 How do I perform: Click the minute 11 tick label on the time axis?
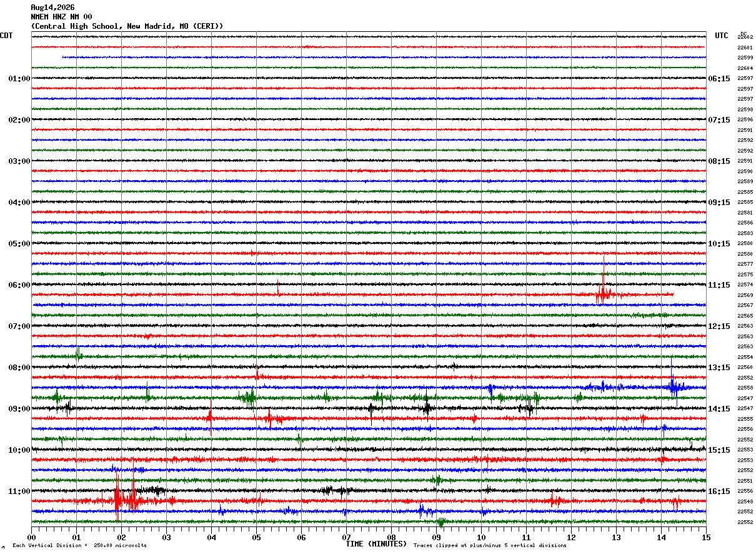[x=526, y=537]
